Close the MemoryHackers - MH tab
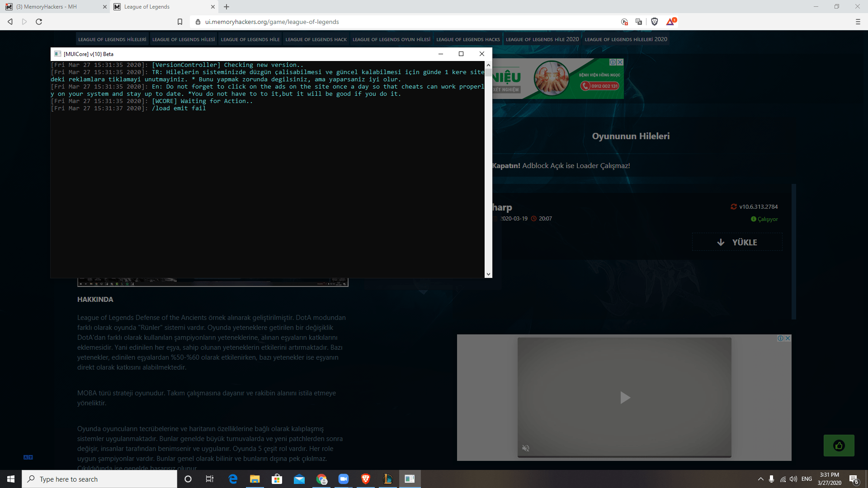The image size is (868, 488). (105, 7)
